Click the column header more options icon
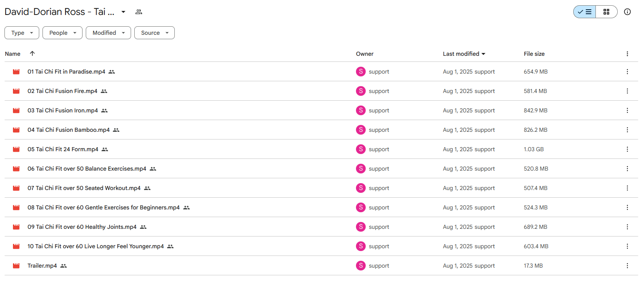 click(627, 54)
